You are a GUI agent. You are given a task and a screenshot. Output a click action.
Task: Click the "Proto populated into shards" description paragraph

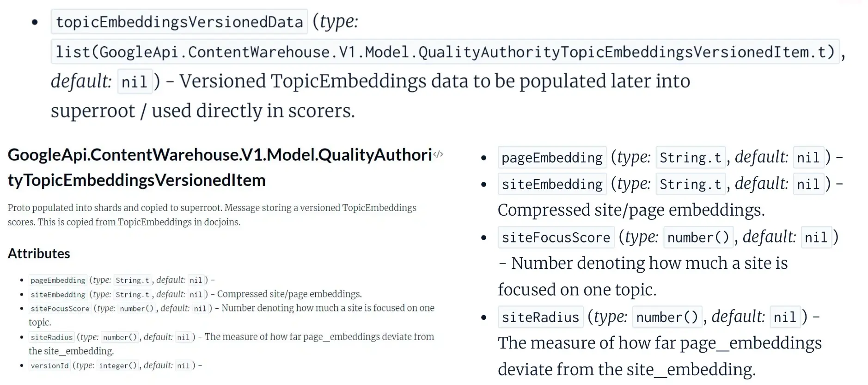point(212,215)
